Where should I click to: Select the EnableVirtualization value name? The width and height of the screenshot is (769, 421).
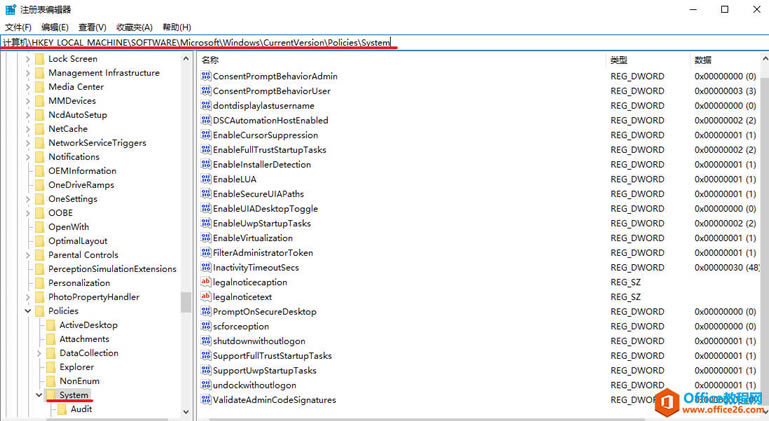[x=253, y=238]
